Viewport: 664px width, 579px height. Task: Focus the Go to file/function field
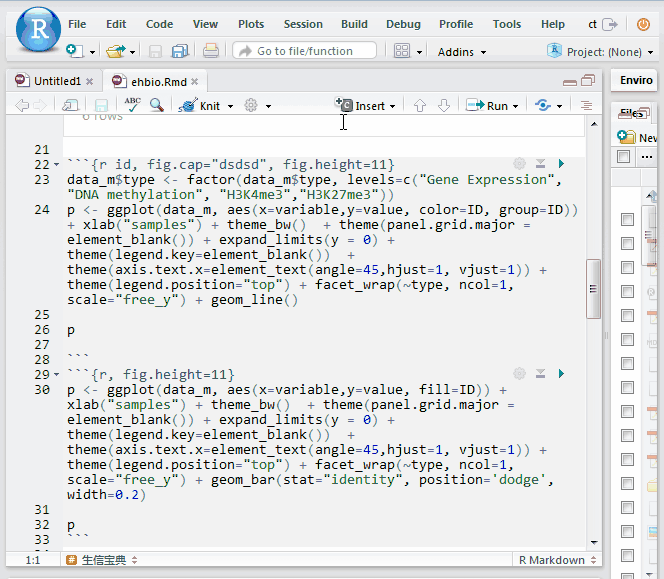tap(304, 51)
